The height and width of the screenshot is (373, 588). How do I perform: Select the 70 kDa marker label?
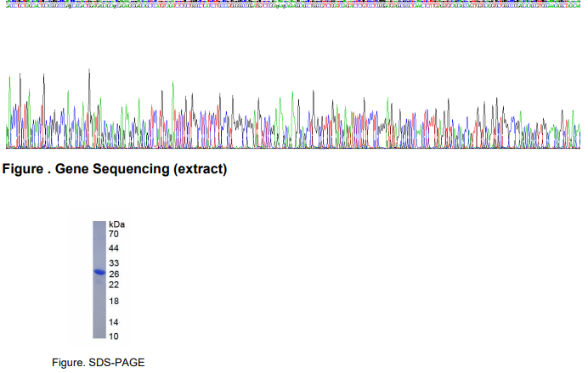coord(114,234)
